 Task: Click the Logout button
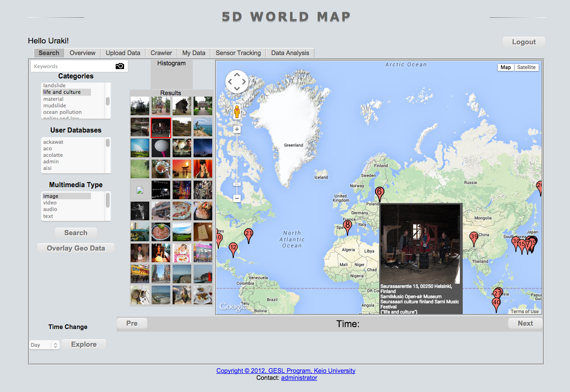524,42
